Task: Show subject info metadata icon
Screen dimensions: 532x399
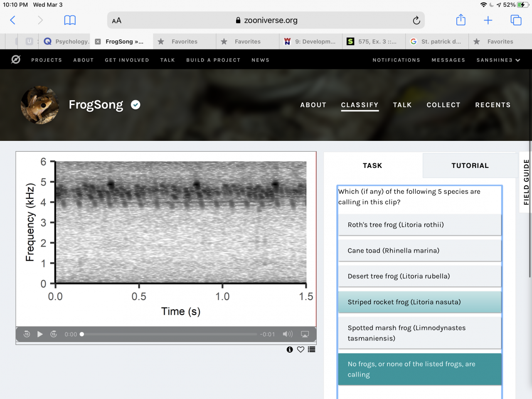Action: [x=290, y=350]
